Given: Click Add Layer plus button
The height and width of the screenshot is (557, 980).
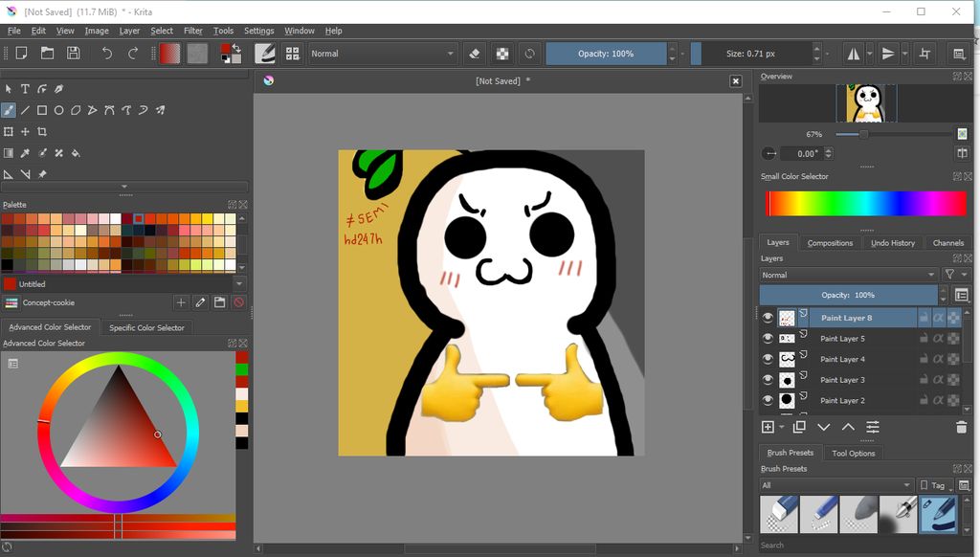Looking at the screenshot, I should [x=768, y=427].
